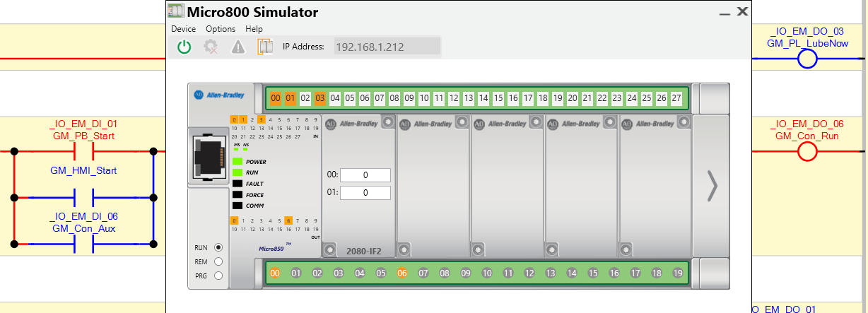The image size is (868, 313).
Task: Toggle input terminal 03 on top strip
Action: pyautogui.click(x=320, y=98)
